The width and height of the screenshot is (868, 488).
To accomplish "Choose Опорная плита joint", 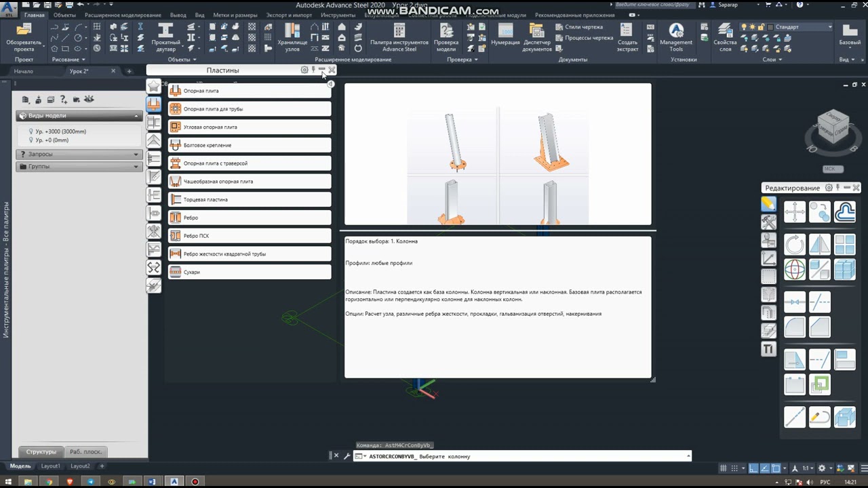I will (x=250, y=91).
